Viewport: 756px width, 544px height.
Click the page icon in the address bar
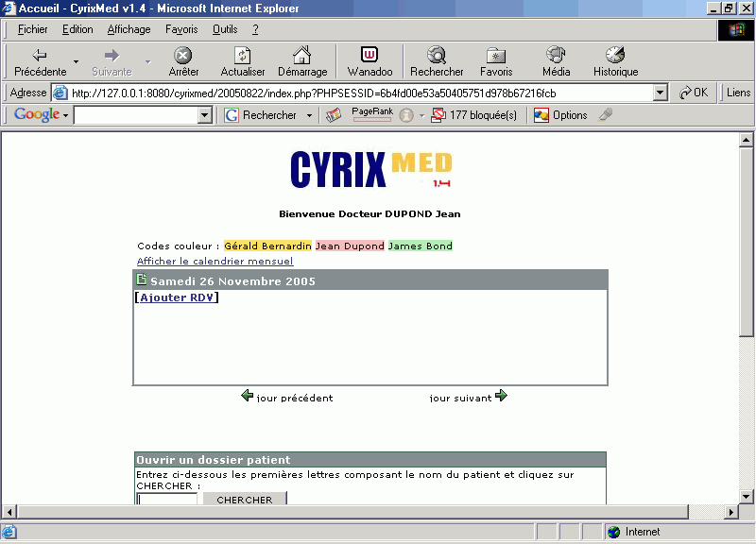coord(60,93)
